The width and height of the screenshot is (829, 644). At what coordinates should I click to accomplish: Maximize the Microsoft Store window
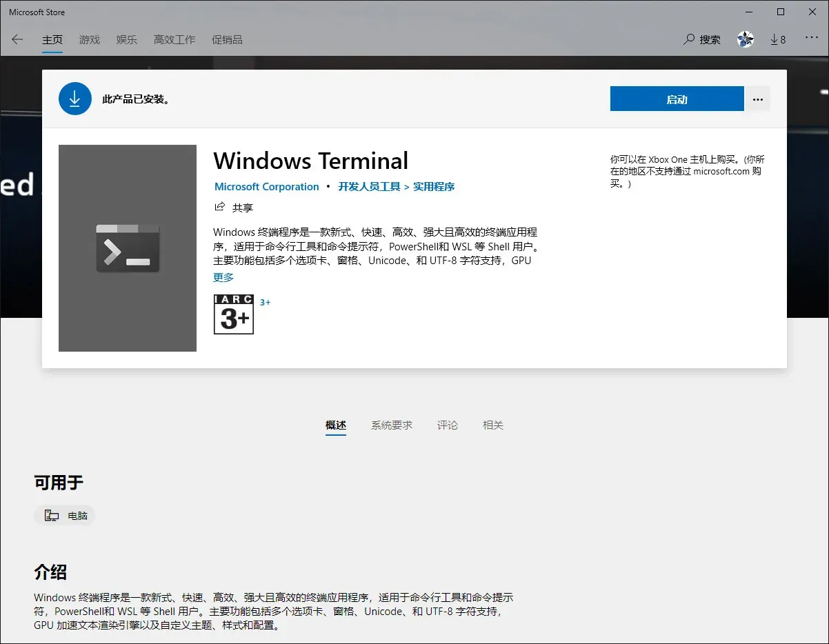[x=781, y=12]
